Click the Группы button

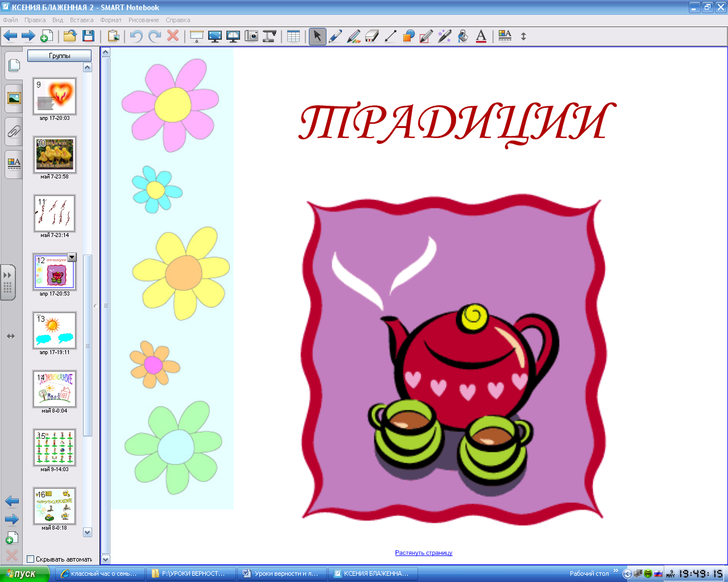(x=59, y=56)
